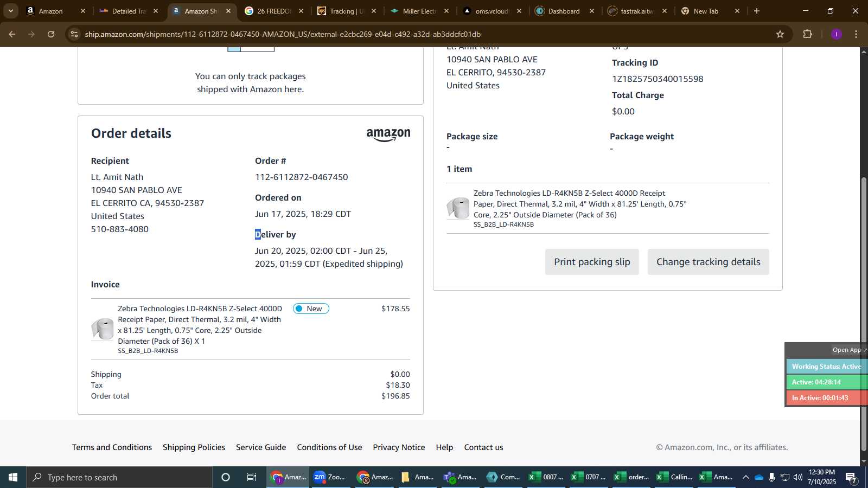
Task: Click the taskbar search box
Action: [x=119, y=477]
